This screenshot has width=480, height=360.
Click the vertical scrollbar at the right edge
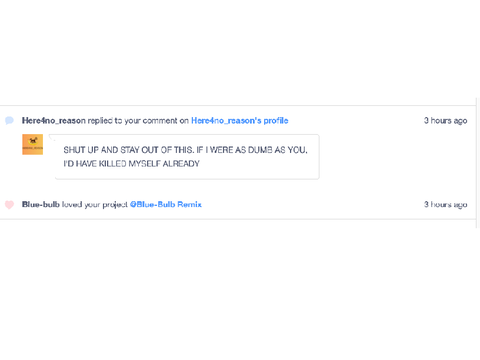tap(477, 163)
